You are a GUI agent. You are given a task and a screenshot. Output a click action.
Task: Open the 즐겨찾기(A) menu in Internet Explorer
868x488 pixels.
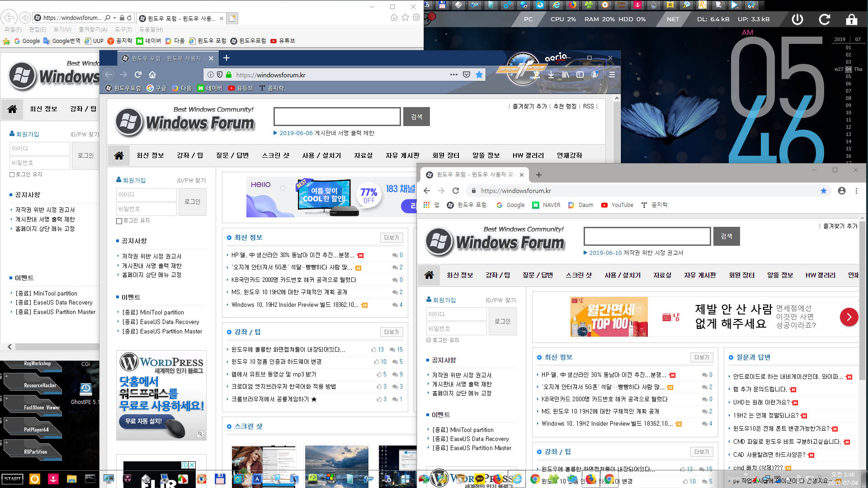93,29
